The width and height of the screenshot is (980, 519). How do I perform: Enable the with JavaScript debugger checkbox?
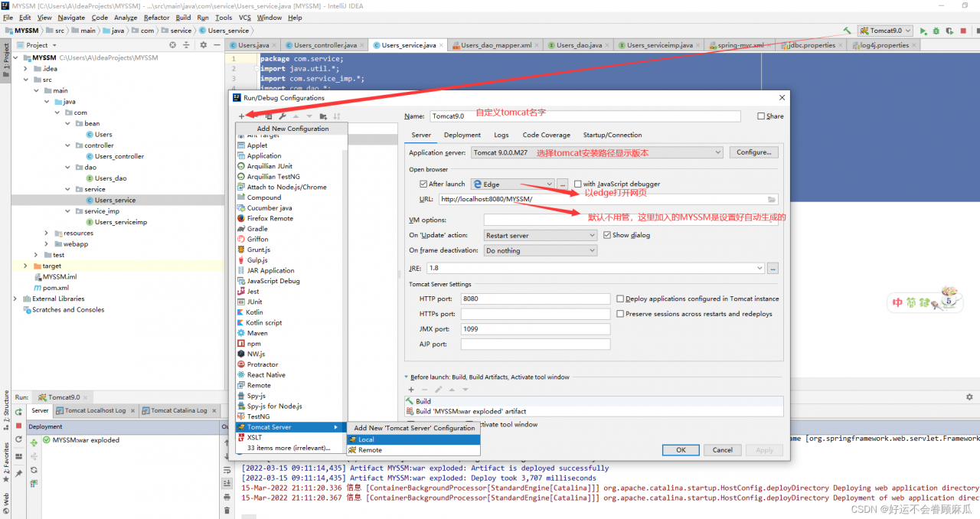pos(578,184)
